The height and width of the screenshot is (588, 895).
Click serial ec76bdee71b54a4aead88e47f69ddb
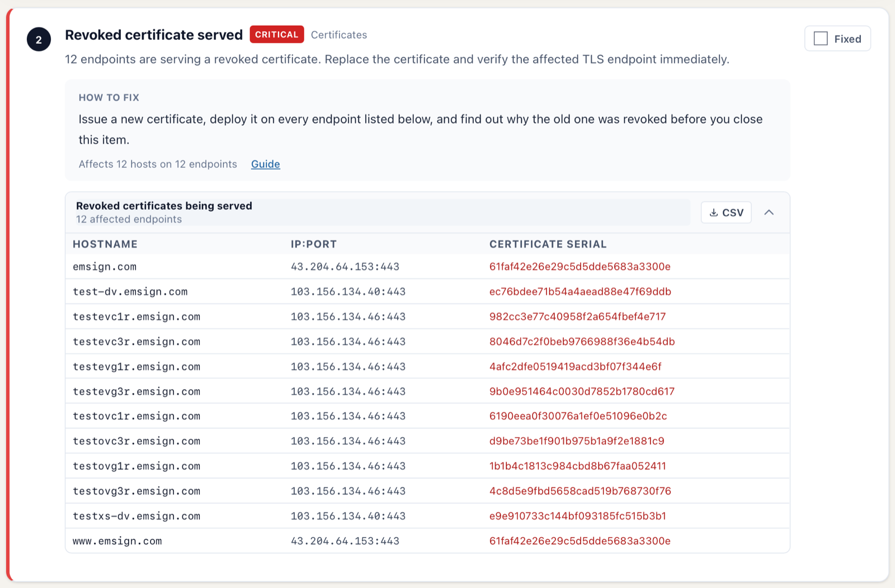(x=580, y=292)
